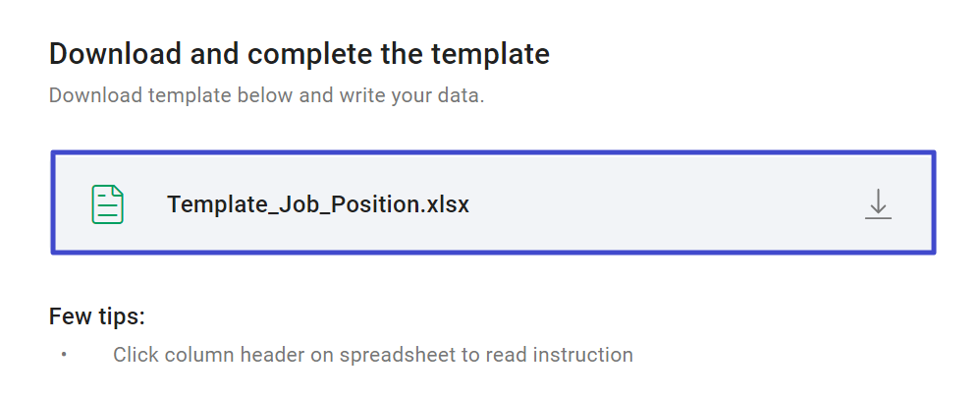Open the Template_Job_Position.xlsx file link
This screenshot has width=980, height=400.
pos(317,204)
